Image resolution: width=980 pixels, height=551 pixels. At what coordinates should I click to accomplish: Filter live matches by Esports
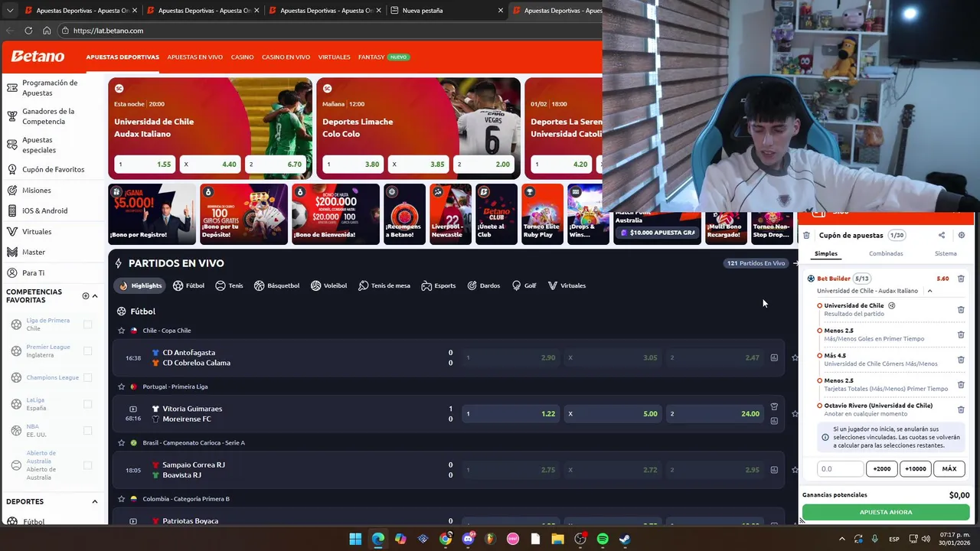(439, 285)
